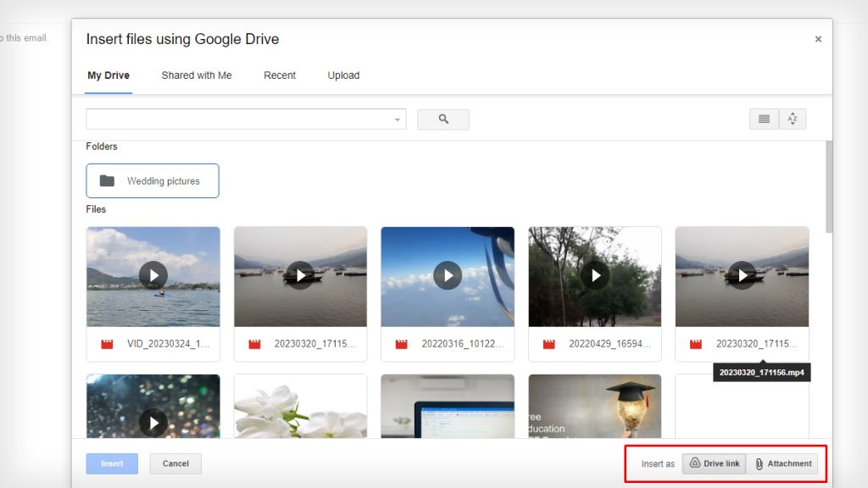This screenshot has height=488, width=868.
Task: Click the A-Z sort order icon
Action: click(x=793, y=119)
